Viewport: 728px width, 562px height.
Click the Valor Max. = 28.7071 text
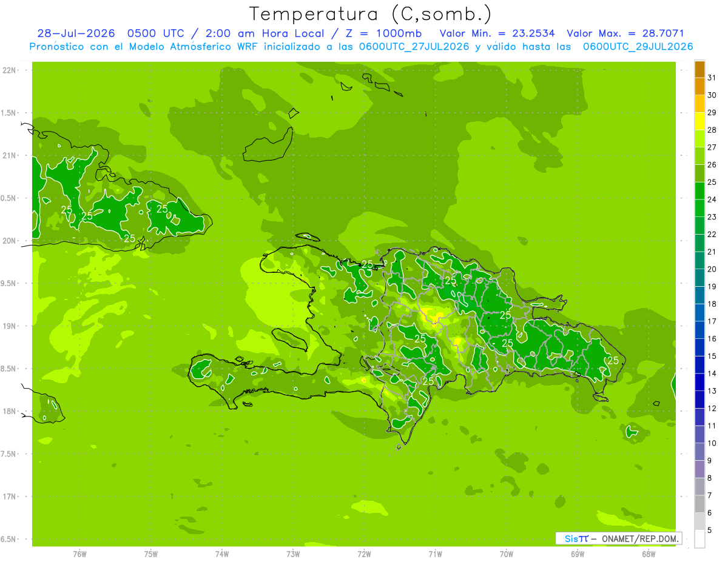tap(625, 33)
